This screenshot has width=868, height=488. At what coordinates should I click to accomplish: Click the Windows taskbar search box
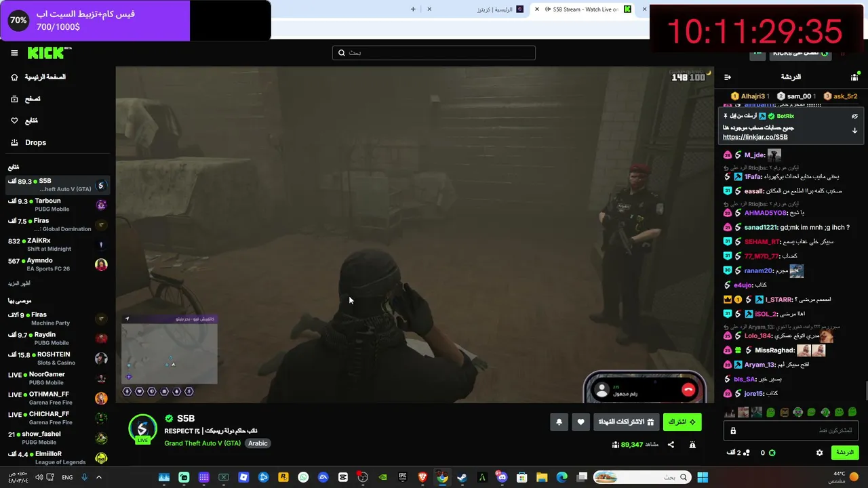tap(641, 477)
